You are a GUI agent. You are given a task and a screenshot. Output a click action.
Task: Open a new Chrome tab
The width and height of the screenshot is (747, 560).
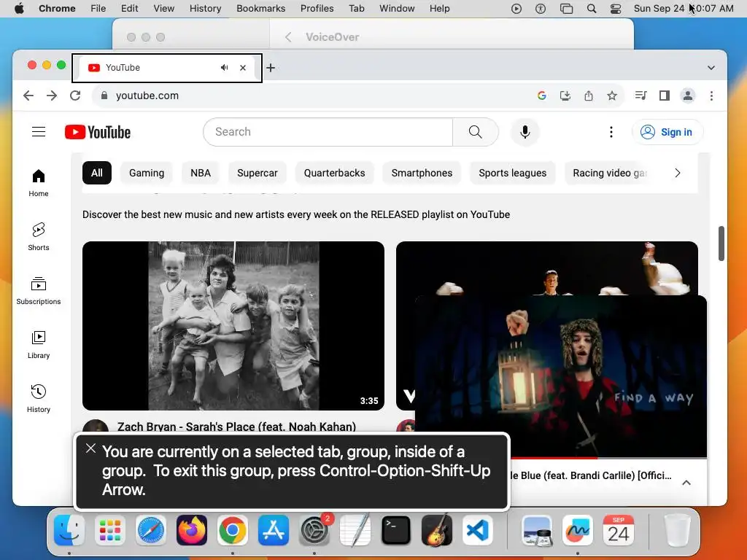pos(271,68)
